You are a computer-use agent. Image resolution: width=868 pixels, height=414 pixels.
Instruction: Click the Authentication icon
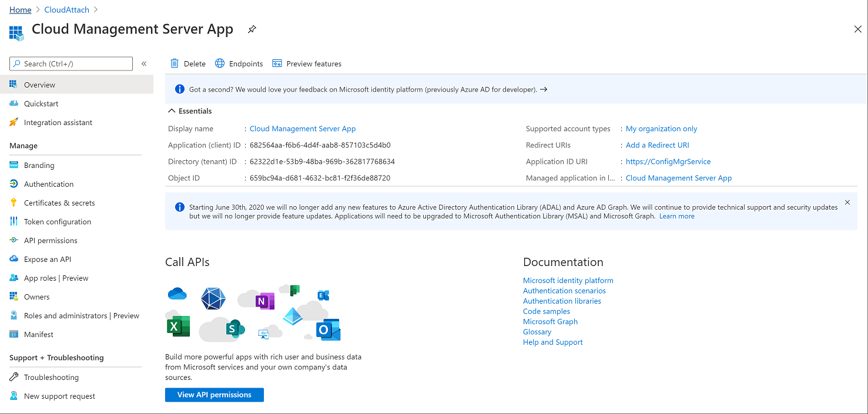[14, 184]
